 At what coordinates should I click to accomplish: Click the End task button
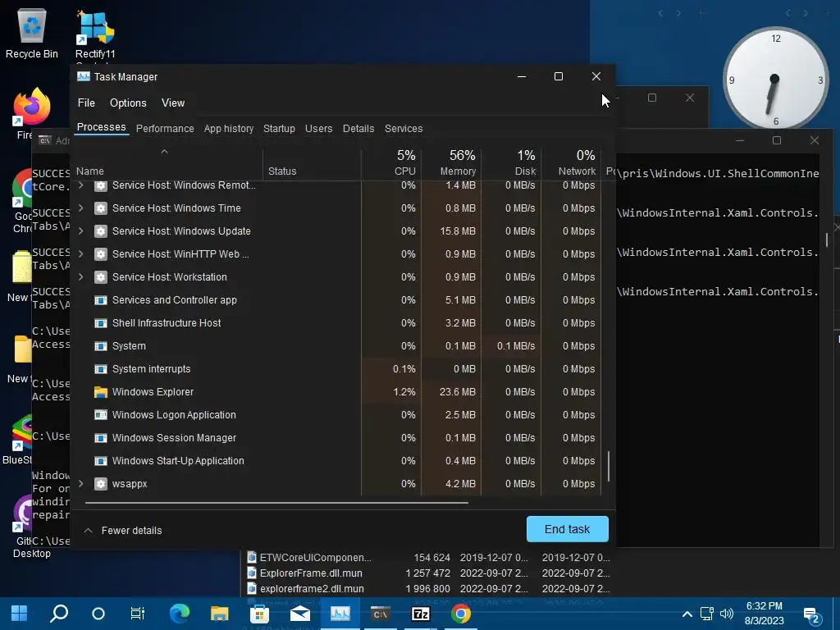[568, 529]
